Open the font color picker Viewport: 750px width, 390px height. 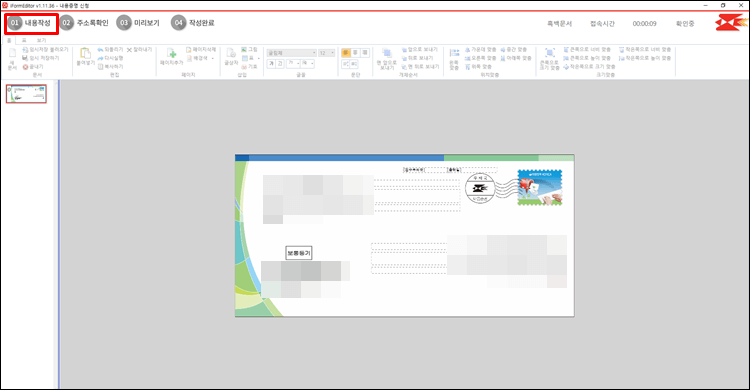point(293,63)
